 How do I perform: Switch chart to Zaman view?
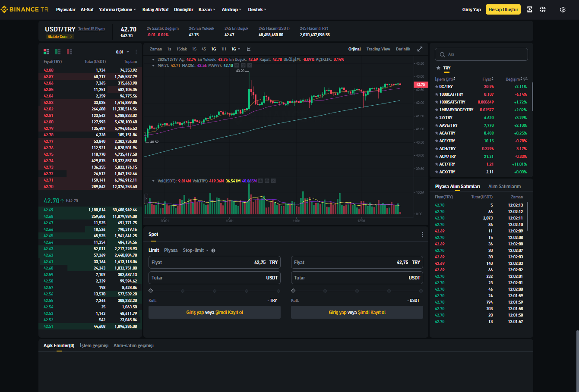[156, 49]
